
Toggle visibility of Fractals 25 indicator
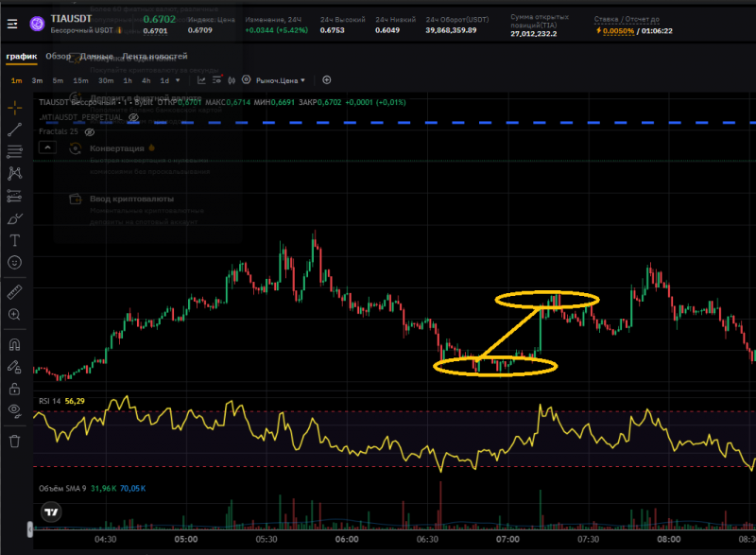(90, 131)
